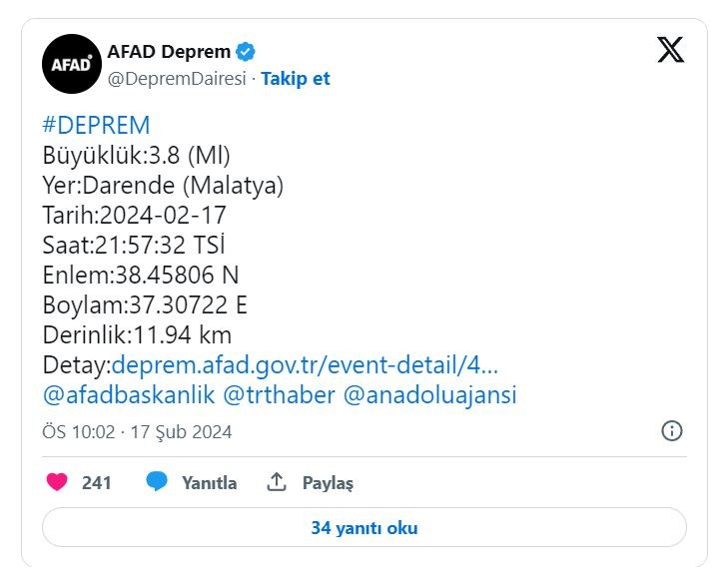Click the info circle icon
The width and height of the screenshot is (718, 588).
click(x=672, y=431)
